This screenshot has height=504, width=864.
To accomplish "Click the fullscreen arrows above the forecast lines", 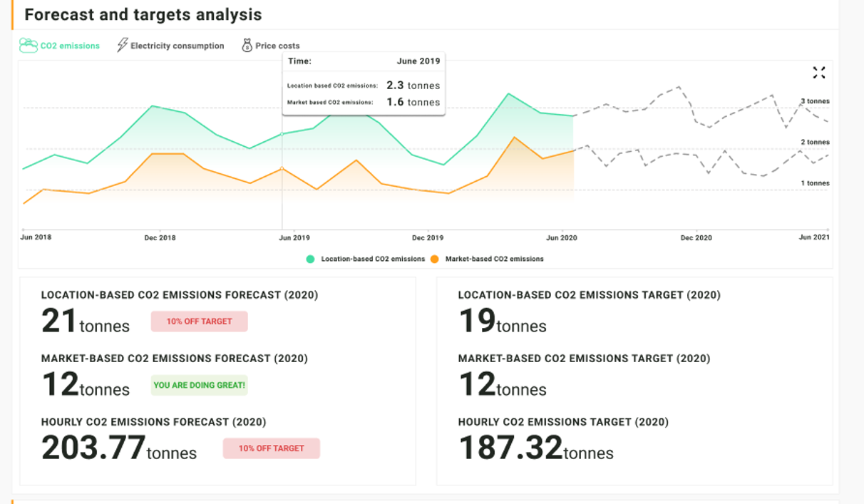I will point(819,73).
